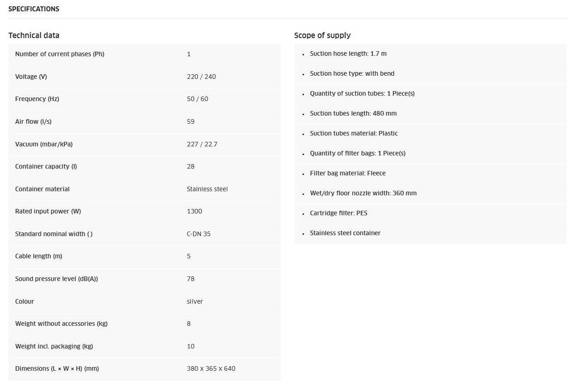Viewport: 573px width, 392px height.
Task: Select the Container capacity (l) label
Action: (46, 166)
